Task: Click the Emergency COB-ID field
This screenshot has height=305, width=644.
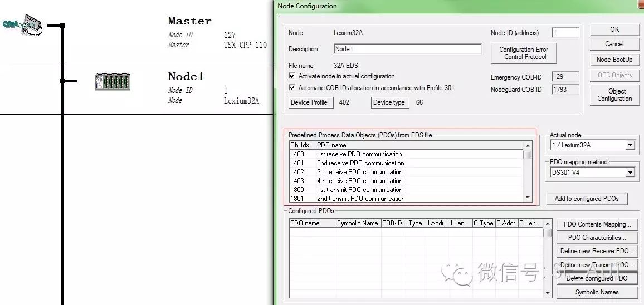Action: 565,77
